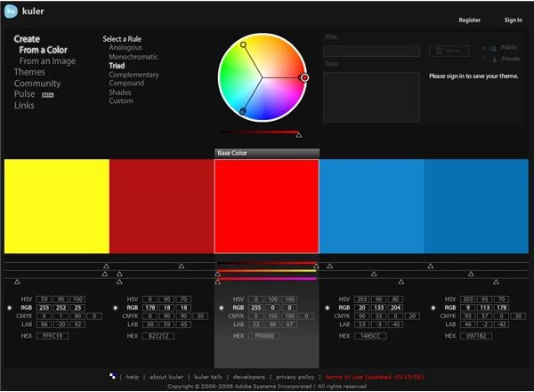Open the Themes section
This screenshot has height=392, width=534.
(29, 72)
